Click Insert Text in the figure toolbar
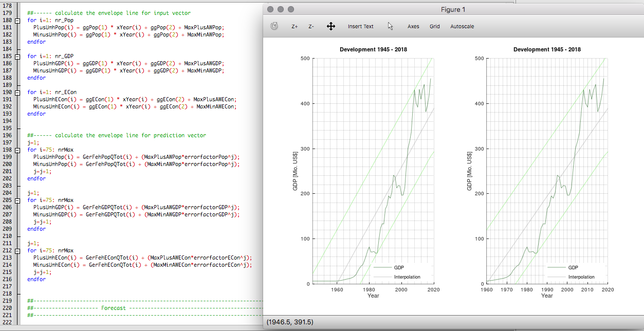This screenshot has height=331, width=644. point(361,26)
